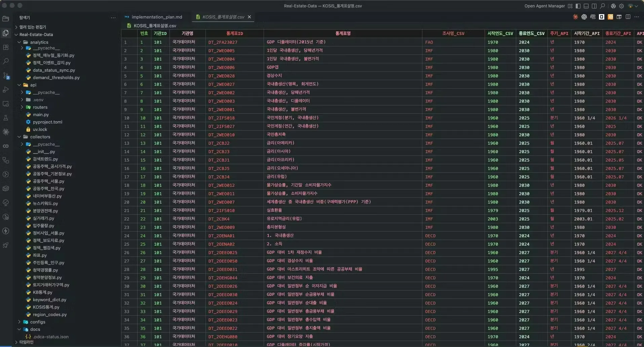This screenshot has height=347, width=644.
Task: Click the ChatGPT knot icon in editor toolbar
Action: tap(584, 17)
